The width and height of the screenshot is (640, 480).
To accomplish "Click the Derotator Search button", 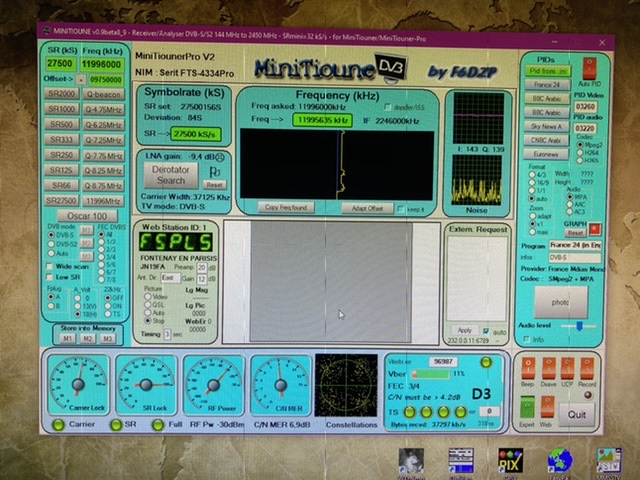I will [x=171, y=176].
